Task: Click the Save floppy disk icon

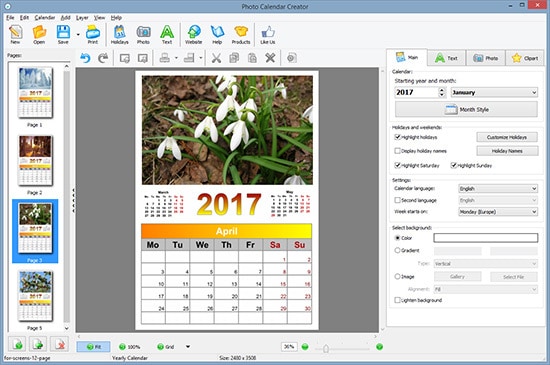Action: point(63,35)
